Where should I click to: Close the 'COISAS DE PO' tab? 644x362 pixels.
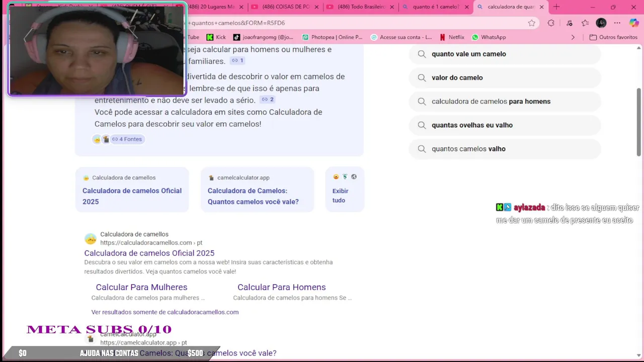click(317, 7)
